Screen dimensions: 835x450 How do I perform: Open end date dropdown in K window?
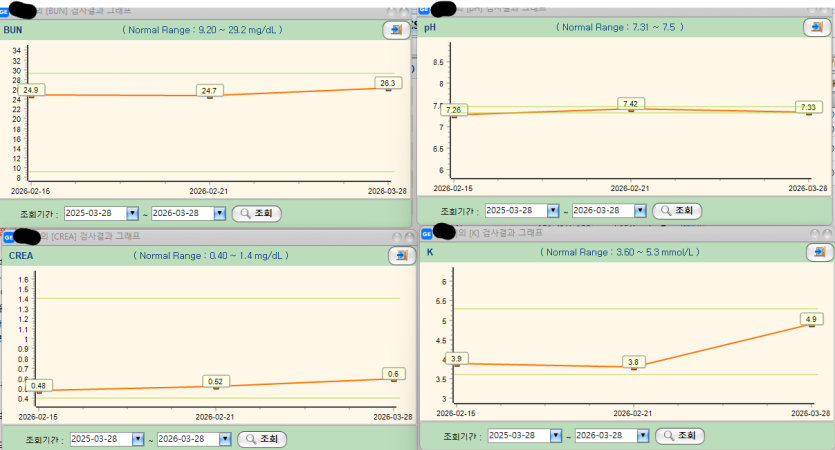click(x=643, y=436)
